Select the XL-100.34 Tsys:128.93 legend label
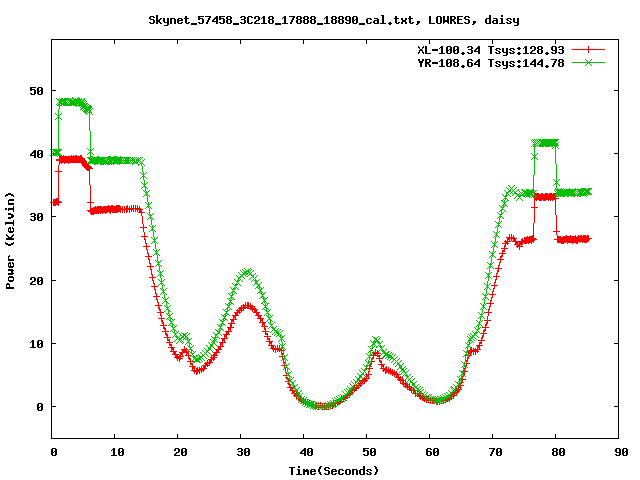This screenshot has width=640, height=480. 491,50
